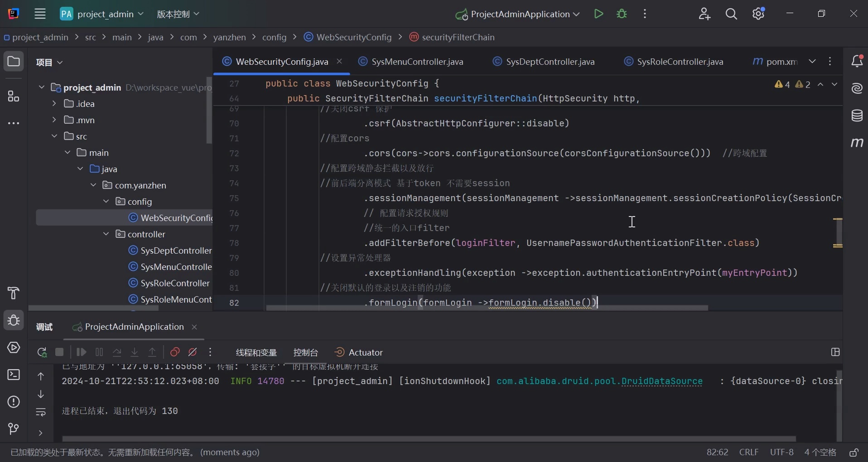This screenshot has width=868, height=462.
Task: Open the 版本控制 dropdown menu
Action: (178, 14)
